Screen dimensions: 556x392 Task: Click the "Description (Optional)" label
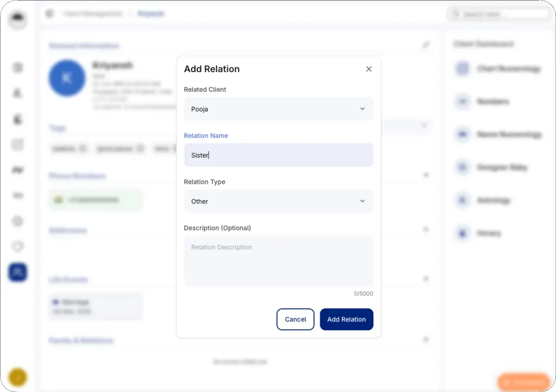click(218, 228)
